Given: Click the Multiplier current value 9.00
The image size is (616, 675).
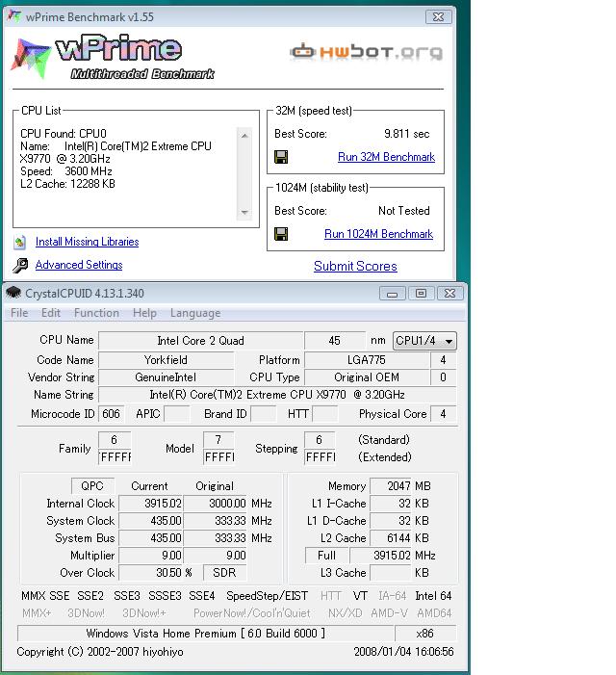Looking at the screenshot, I should pyautogui.click(x=150, y=556).
